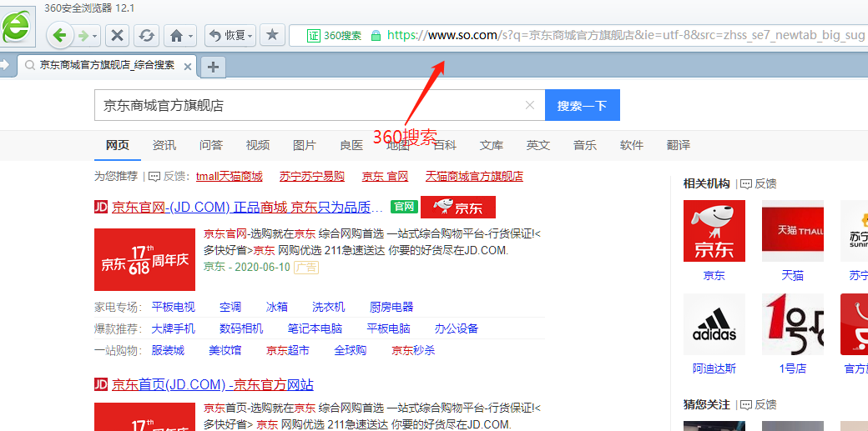The height and width of the screenshot is (431, 868).
Task: Click the search input box
Action: pos(320,105)
